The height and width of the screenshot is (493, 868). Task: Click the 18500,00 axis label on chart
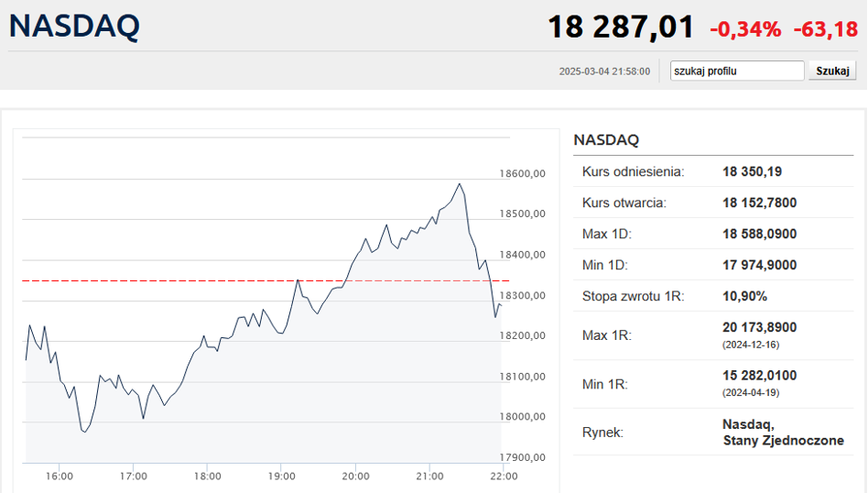(522, 214)
